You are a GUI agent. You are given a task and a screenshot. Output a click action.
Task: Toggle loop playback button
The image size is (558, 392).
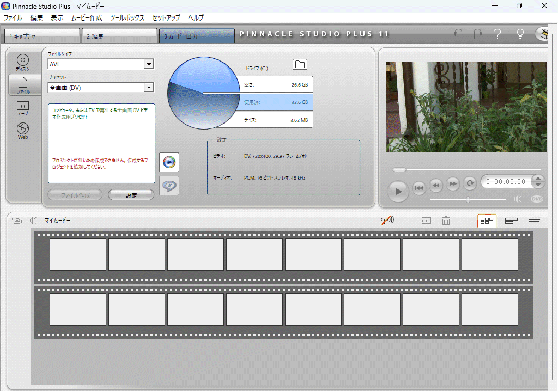click(470, 183)
